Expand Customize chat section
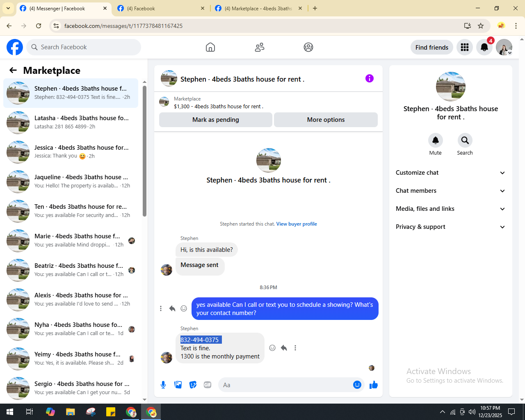The height and width of the screenshot is (420, 525). 450,173
